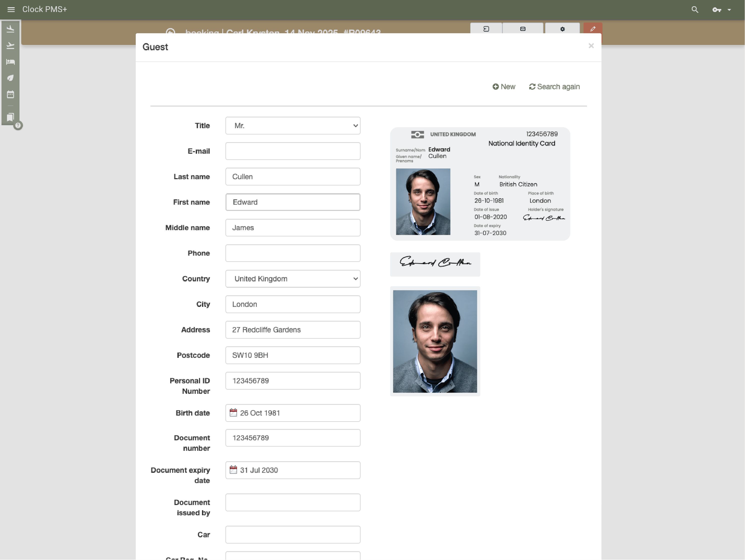Click the Clock PMS+ title in the header
Viewport: 745px width, 560px height.
pos(44,9)
